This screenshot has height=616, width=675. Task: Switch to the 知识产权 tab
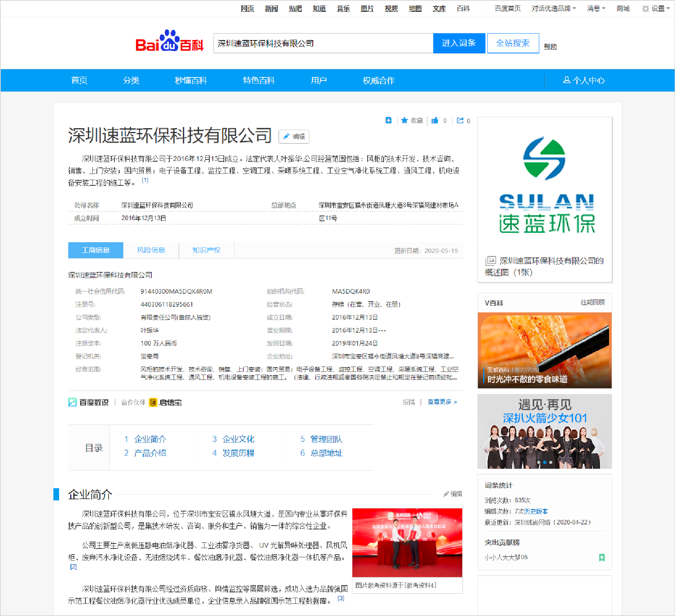pos(206,250)
